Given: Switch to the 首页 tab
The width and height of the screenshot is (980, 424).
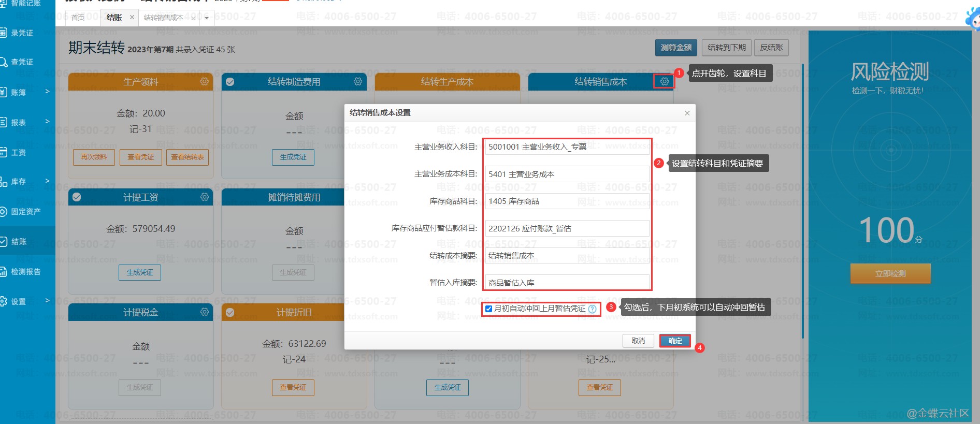Looking at the screenshot, I should click(78, 18).
